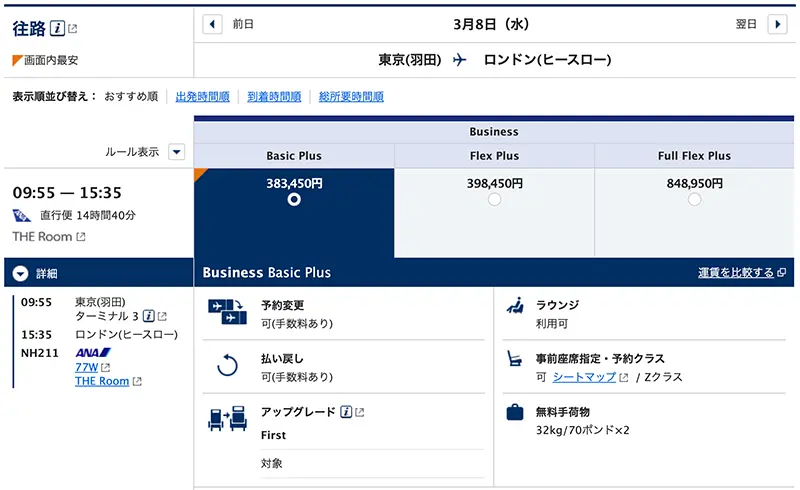800x490 pixels.
Task: Click the external link icon next to シートマップ
Action: coord(624,377)
